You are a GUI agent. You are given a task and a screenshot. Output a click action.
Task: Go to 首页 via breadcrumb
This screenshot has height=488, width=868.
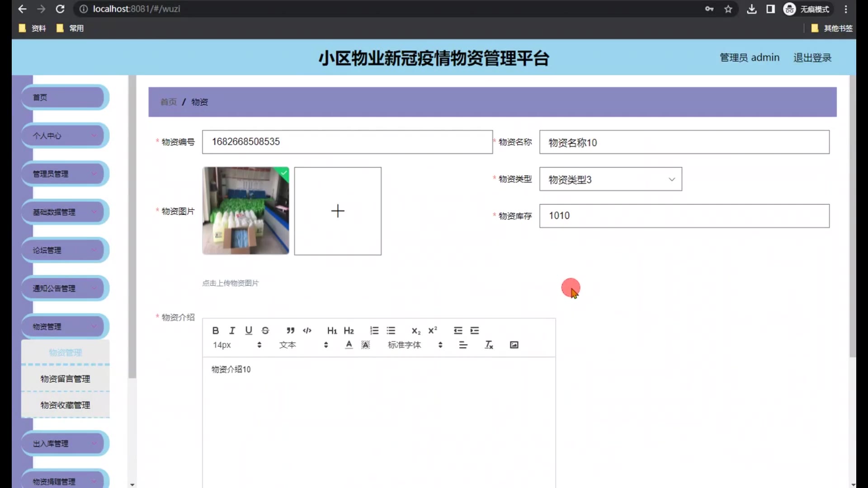[x=168, y=102]
